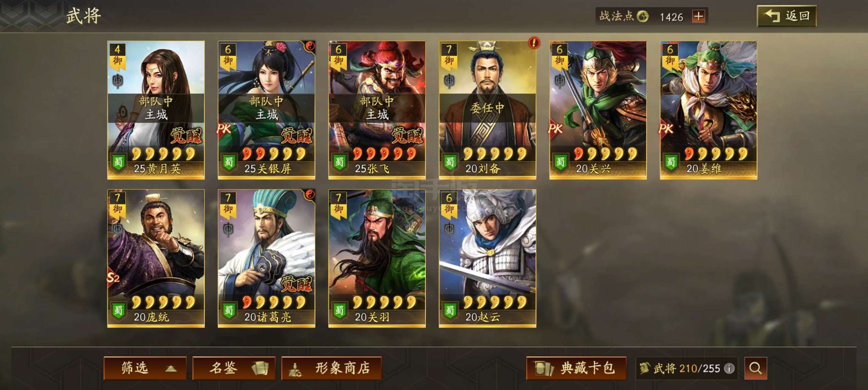Select the 黄月英 general card
868x390 pixels.
click(x=156, y=110)
